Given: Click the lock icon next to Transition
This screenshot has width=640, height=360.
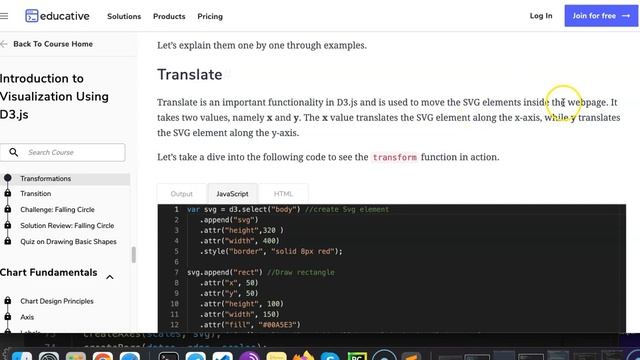Looking at the screenshot, I should pyautogui.click(x=7, y=193).
